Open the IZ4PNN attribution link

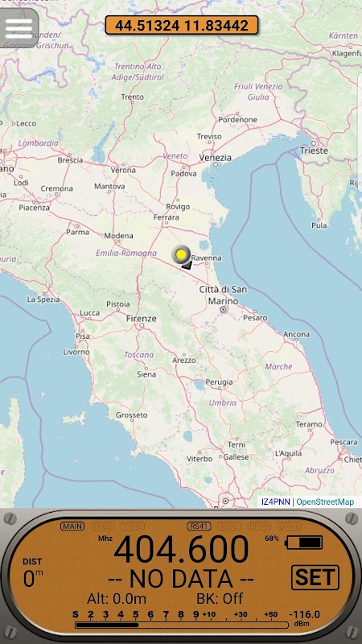[x=276, y=502]
